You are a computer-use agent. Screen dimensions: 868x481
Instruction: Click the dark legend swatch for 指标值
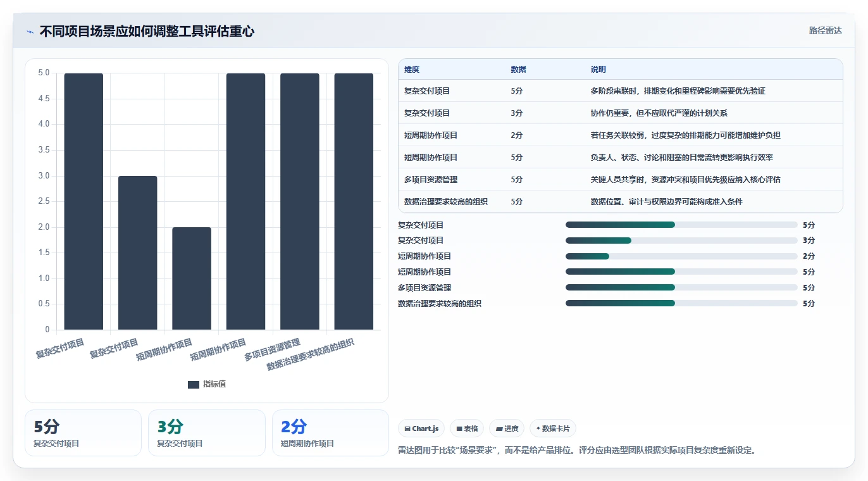click(194, 384)
